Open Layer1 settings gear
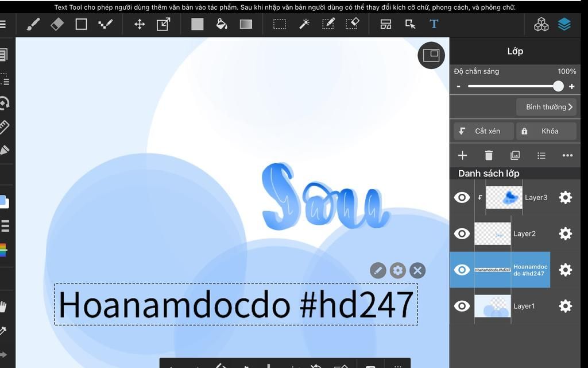Image resolution: width=588 pixels, height=368 pixels. click(566, 306)
